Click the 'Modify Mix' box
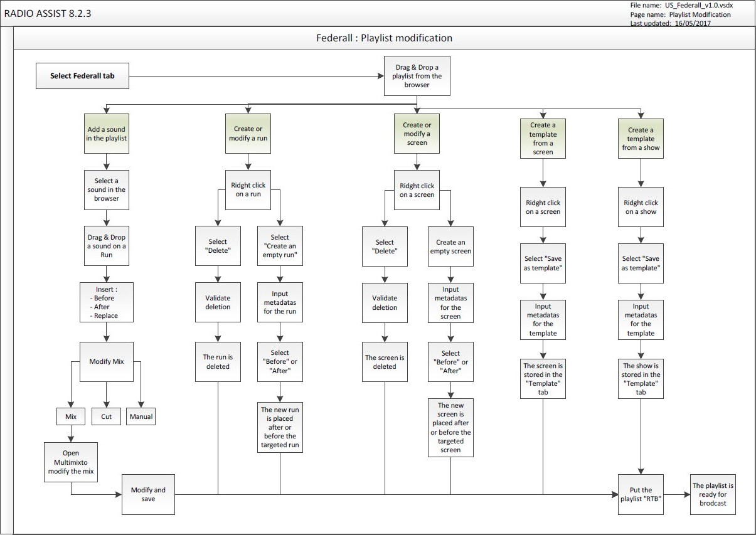Screen dimensions: 756x535 107,362
